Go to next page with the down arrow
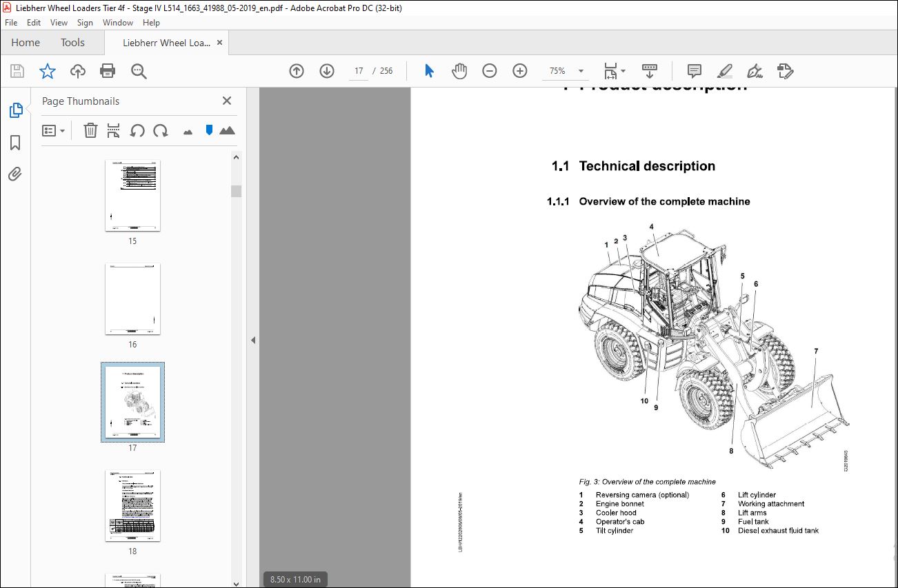Viewport: 898px width, 588px height. pyautogui.click(x=327, y=71)
